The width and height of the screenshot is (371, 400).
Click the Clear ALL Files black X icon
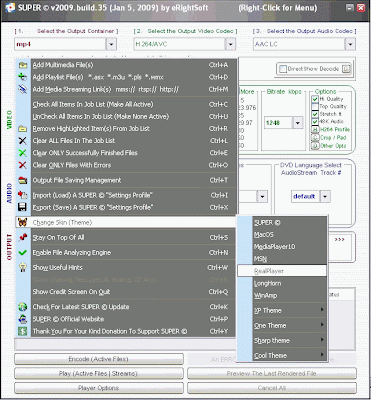tap(23, 141)
